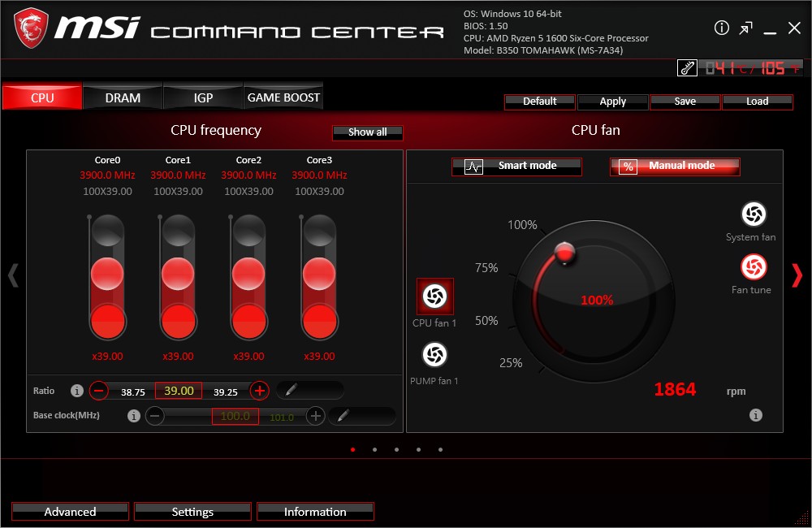Open the GAME BOOST tab
The height and width of the screenshot is (528, 812).
[x=283, y=97]
